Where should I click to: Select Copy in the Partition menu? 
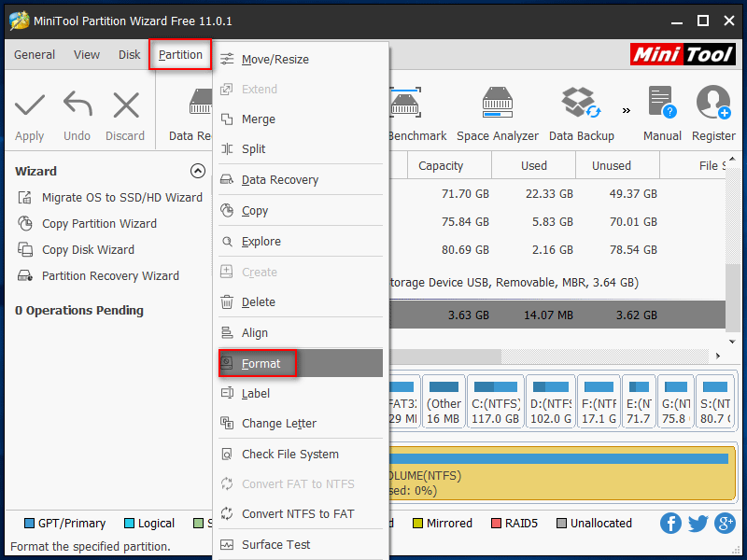(301, 211)
